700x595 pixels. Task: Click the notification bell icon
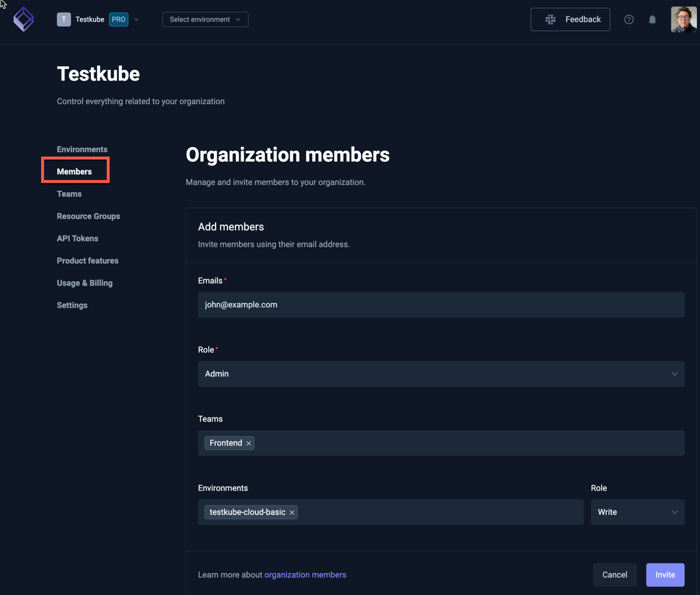click(652, 19)
